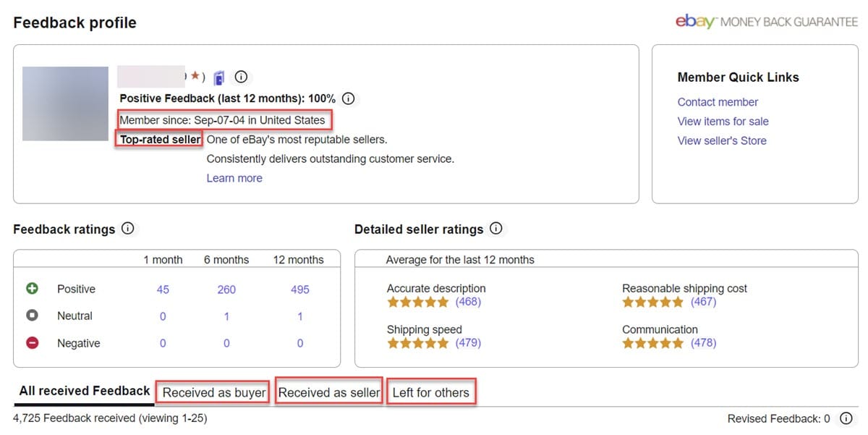Click the Contact member link
The width and height of the screenshot is (868, 435).
pos(718,102)
